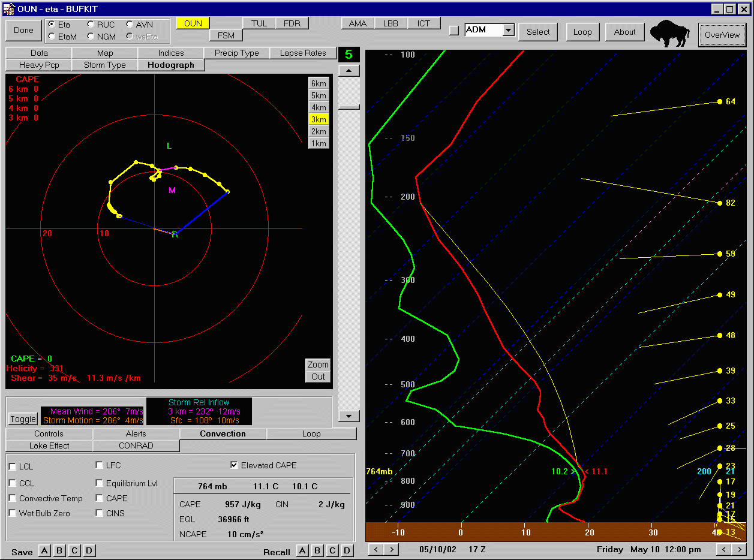This screenshot has height=560, width=754.
Task: Select the Convection tab
Action: 223,434
